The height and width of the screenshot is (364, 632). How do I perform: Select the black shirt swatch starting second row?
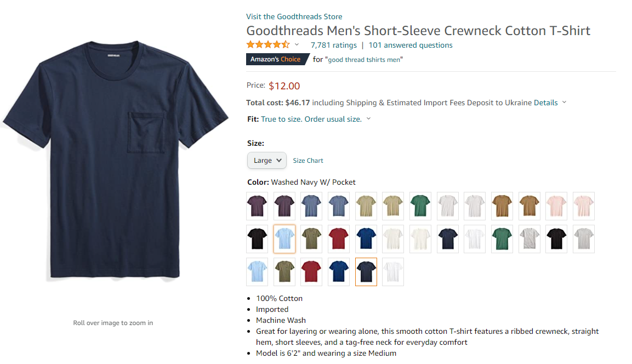[x=257, y=239]
